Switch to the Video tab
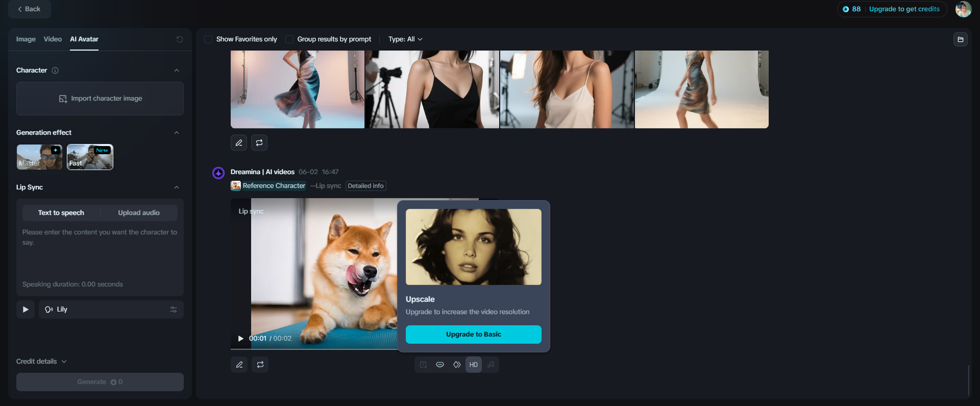This screenshot has height=406, width=980. click(x=53, y=39)
